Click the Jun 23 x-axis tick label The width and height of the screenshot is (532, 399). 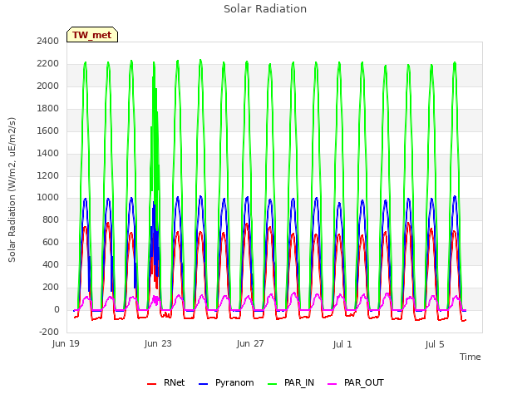(x=158, y=344)
